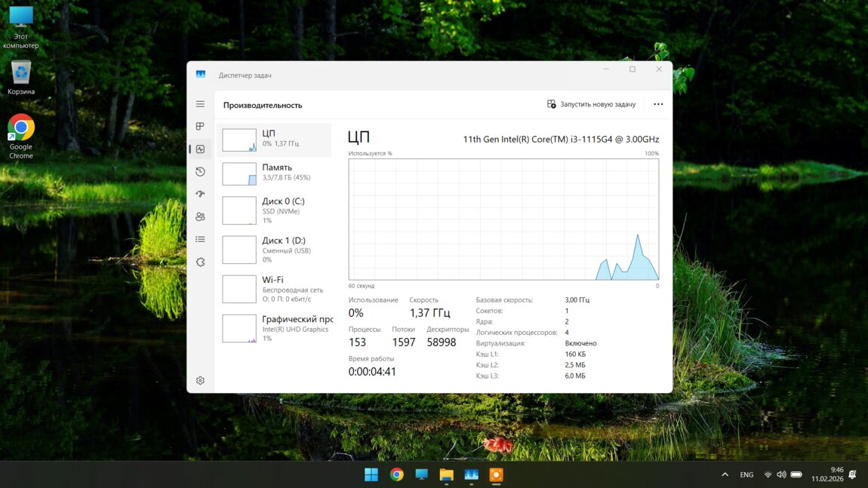
Task: Open Task Manager settings gear
Action: pyautogui.click(x=200, y=381)
